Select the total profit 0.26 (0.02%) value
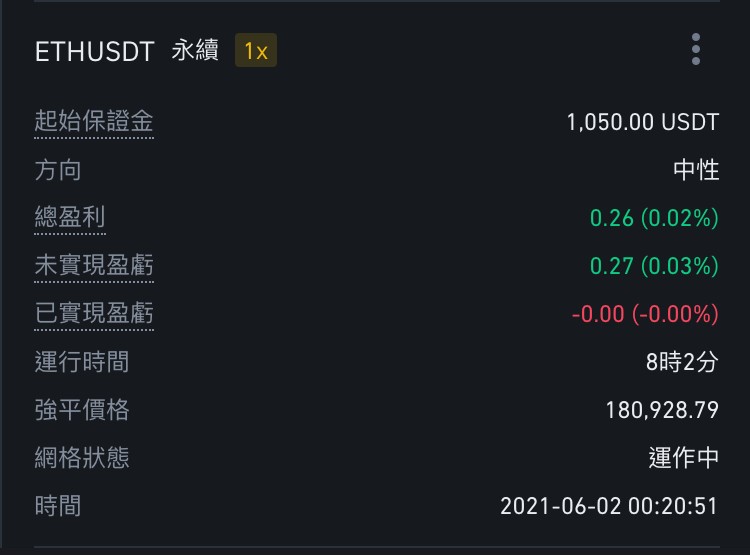Screen dimensions: 750x555 click(x=654, y=218)
